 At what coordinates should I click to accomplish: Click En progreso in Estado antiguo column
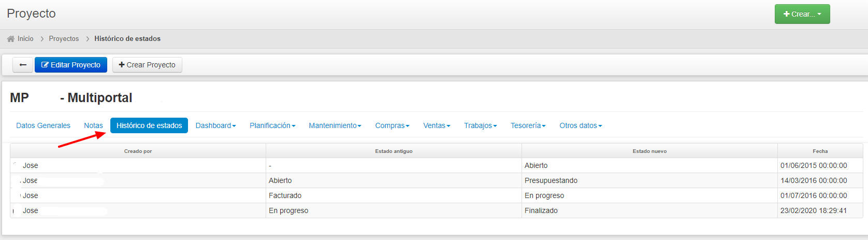click(x=288, y=210)
